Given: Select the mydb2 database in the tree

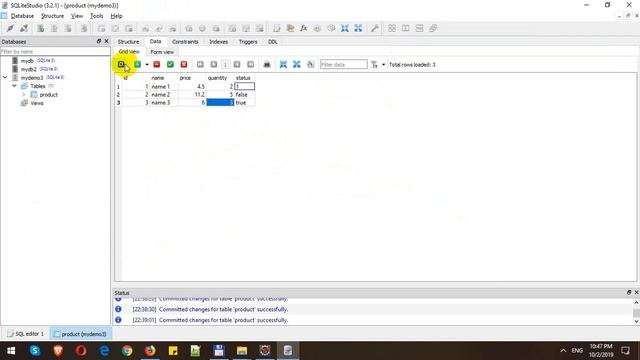Looking at the screenshot, I should click(29, 69).
